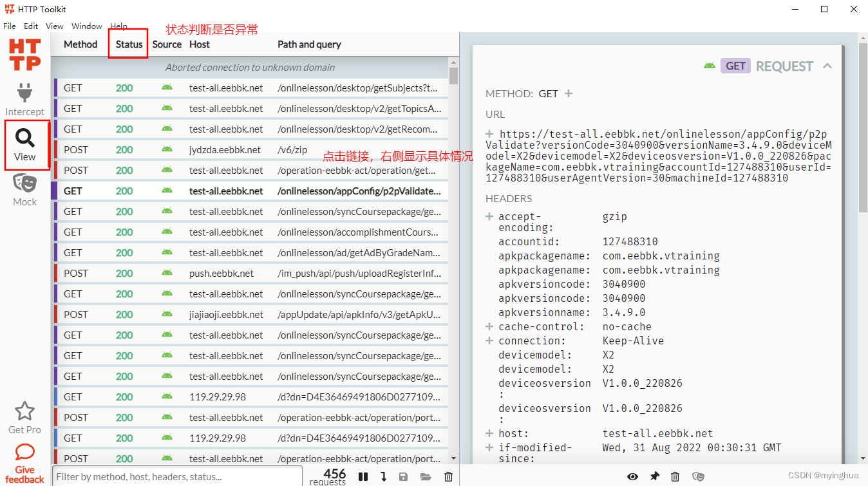Pause collecting intercepted requests
The width and height of the screenshot is (868, 486).
pyautogui.click(x=363, y=476)
